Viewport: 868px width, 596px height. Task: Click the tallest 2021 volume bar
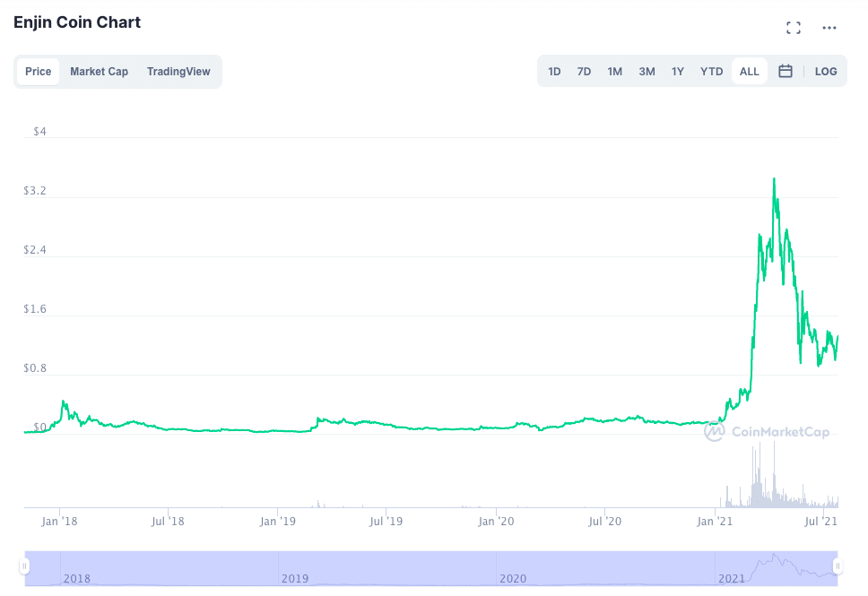774,475
